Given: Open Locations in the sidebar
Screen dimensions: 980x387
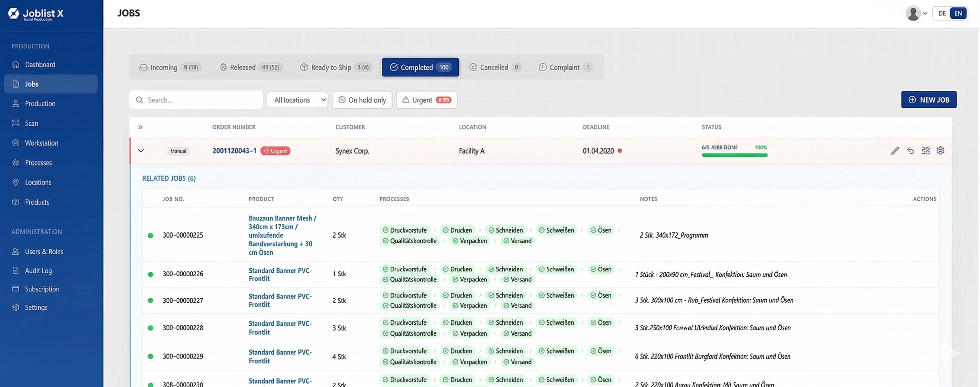Looking at the screenshot, I should pyautogui.click(x=38, y=182).
